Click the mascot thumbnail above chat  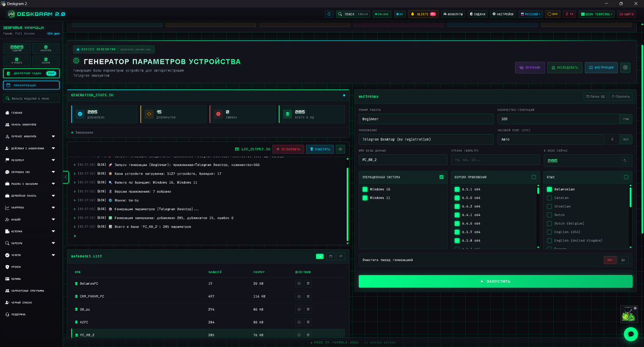click(628, 314)
